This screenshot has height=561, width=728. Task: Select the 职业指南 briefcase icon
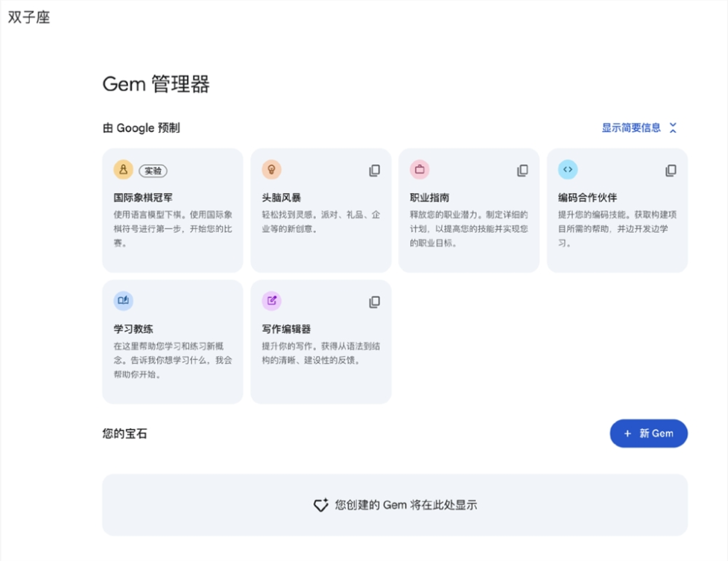click(x=420, y=169)
